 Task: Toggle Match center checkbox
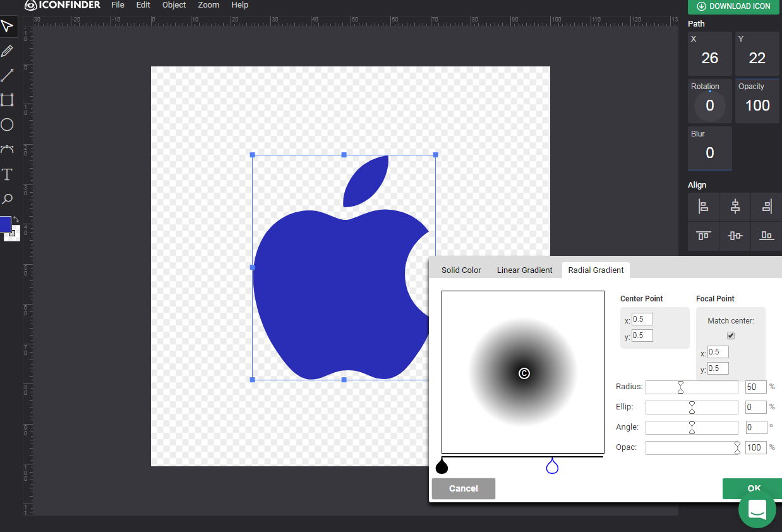tap(731, 336)
